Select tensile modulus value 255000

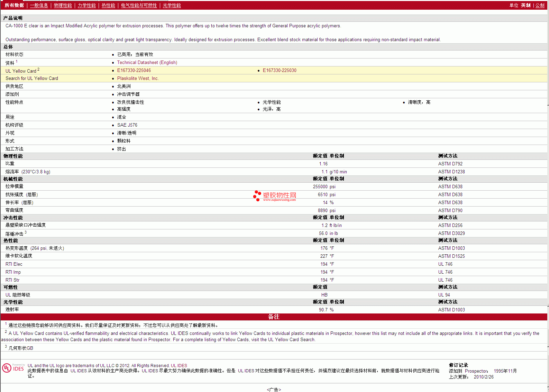(320, 186)
